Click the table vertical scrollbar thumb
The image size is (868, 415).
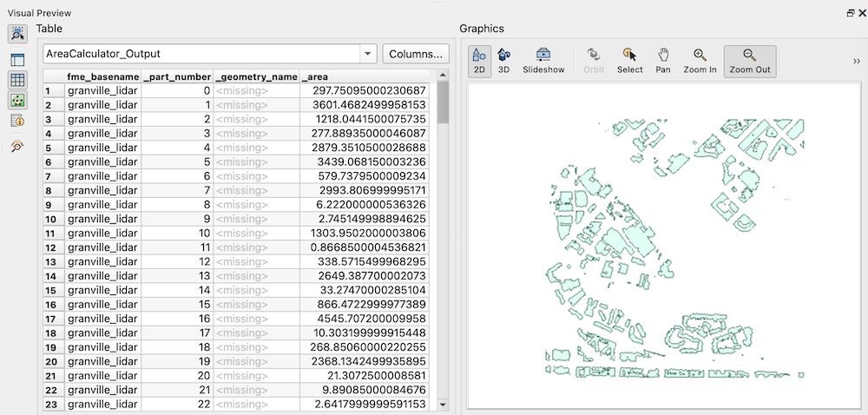click(x=443, y=102)
